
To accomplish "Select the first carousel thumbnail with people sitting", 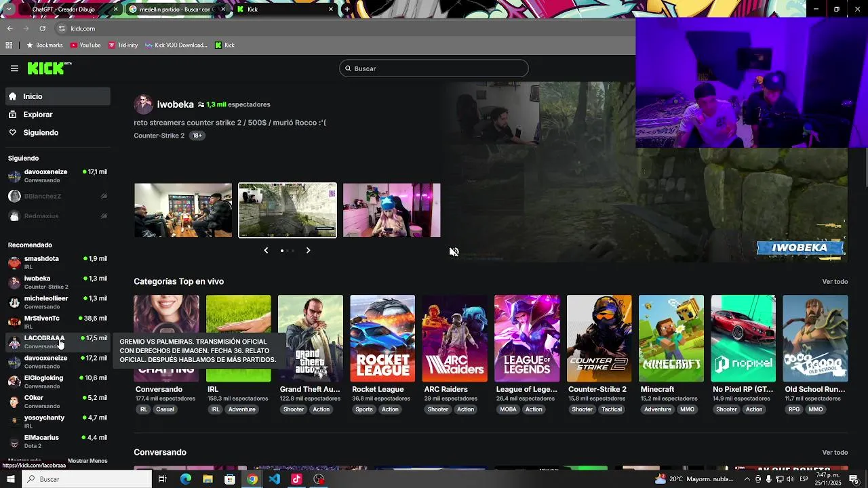I will [x=183, y=210].
